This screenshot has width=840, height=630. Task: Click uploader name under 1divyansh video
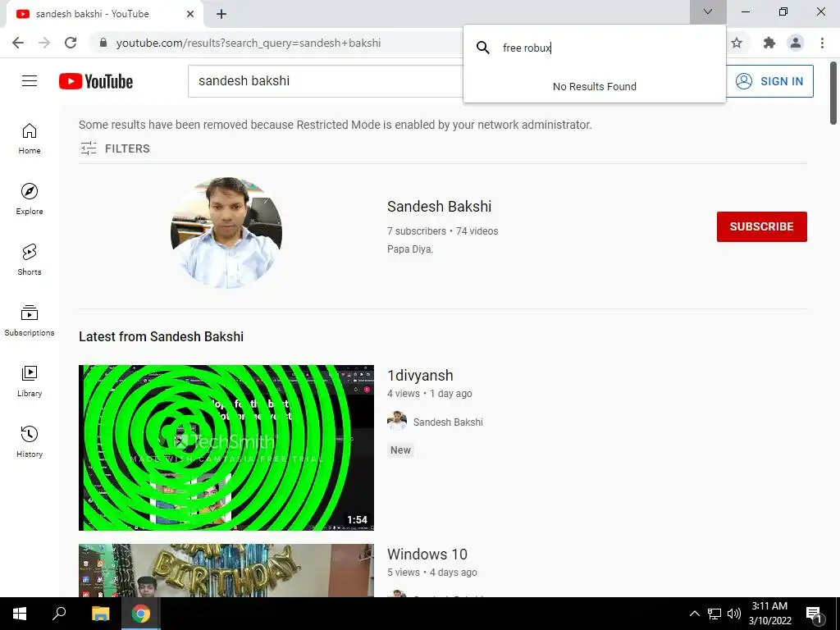pos(448,422)
